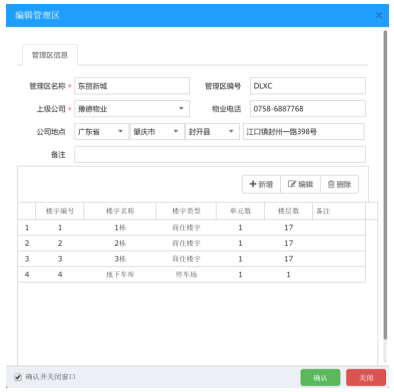The image size is (394, 392).
Task: Click the 管理区编号 field with DLXC
Action: [308, 86]
